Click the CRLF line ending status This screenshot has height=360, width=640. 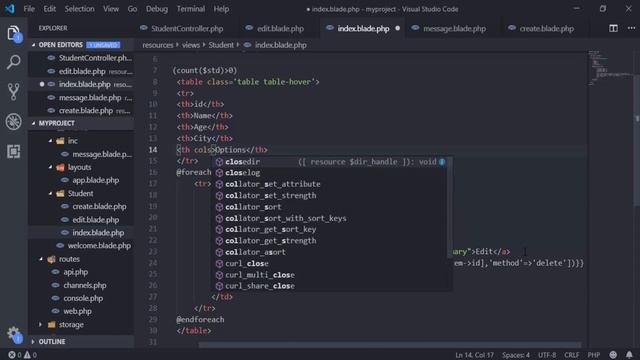[571, 355]
